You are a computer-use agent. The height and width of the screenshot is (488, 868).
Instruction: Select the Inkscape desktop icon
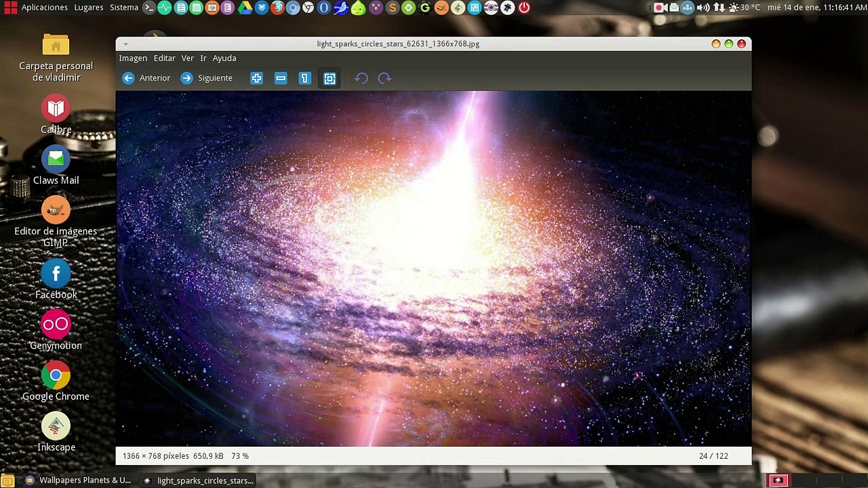coord(56,432)
